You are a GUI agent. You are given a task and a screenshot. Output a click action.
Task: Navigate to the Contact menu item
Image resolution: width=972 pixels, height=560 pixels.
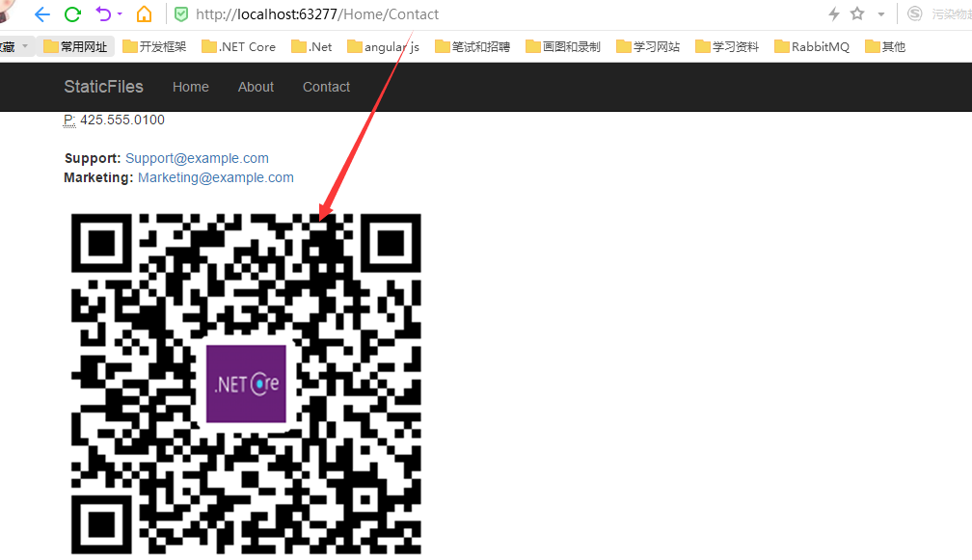tap(326, 87)
